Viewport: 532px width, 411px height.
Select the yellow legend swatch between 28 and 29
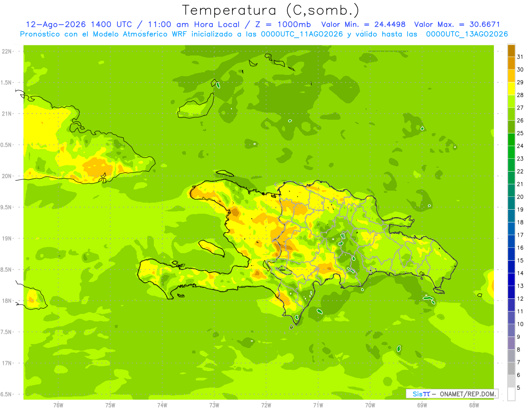click(x=511, y=89)
